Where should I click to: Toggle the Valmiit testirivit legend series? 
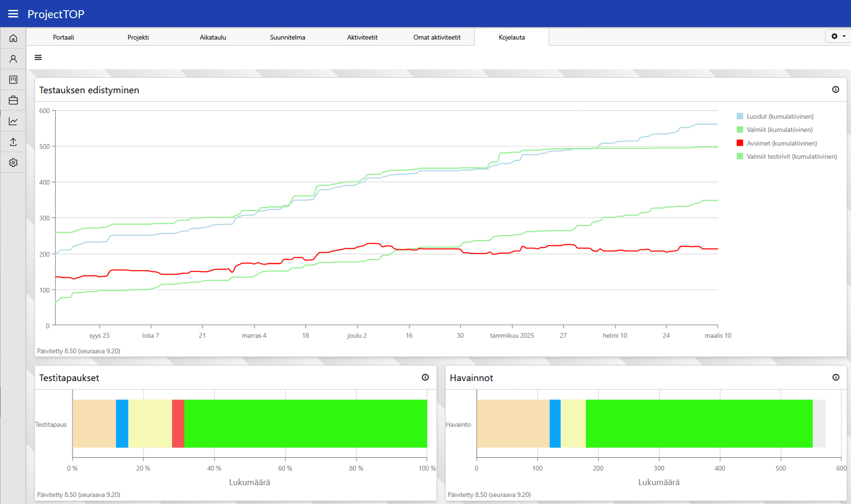tap(791, 157)
